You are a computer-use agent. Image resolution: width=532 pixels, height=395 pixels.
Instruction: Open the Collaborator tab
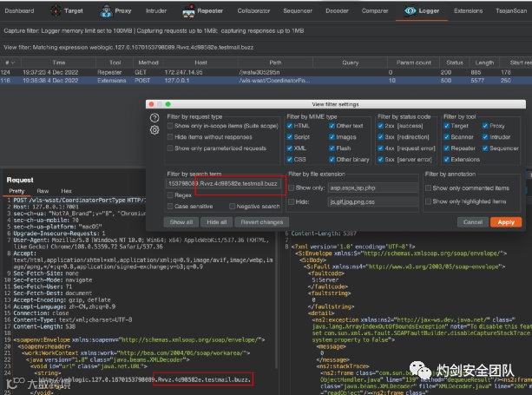tap(253, 11)
